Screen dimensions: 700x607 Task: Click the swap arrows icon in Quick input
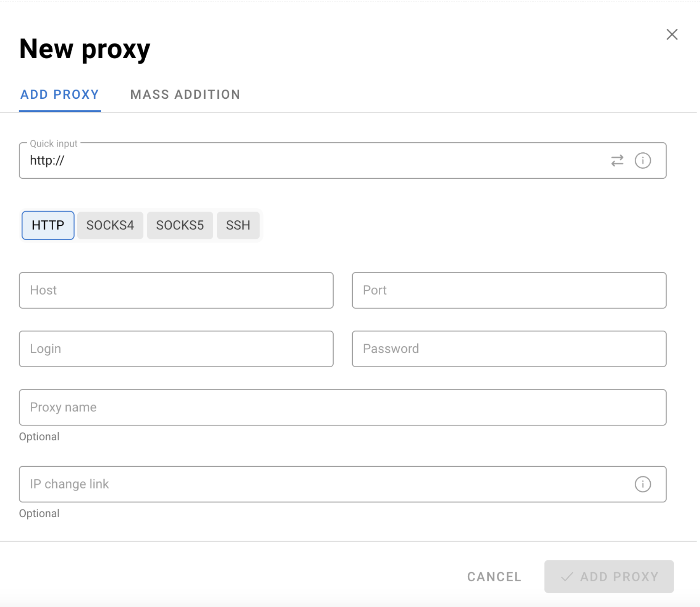point(617,160)
